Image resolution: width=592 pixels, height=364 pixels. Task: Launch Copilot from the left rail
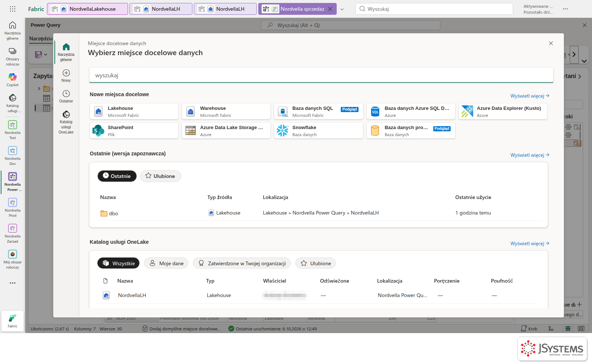pyautogui.click(x=13, y=80)
